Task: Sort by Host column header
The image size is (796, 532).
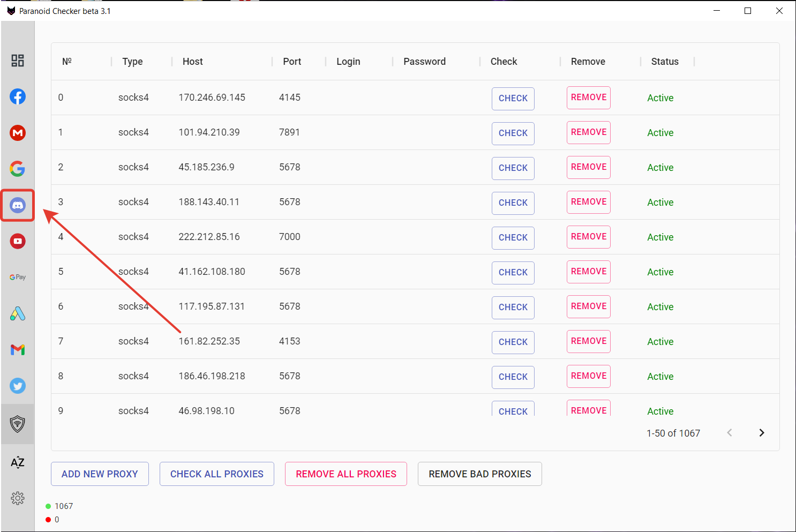Action: click(x=193, y=62)
